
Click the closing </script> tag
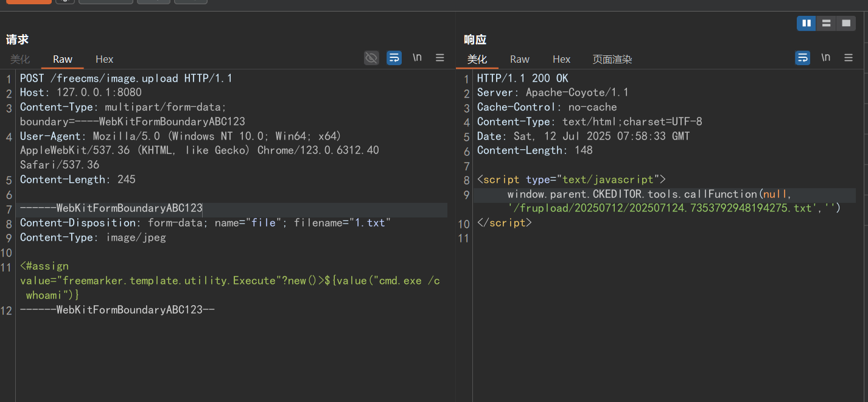(505, 223)
